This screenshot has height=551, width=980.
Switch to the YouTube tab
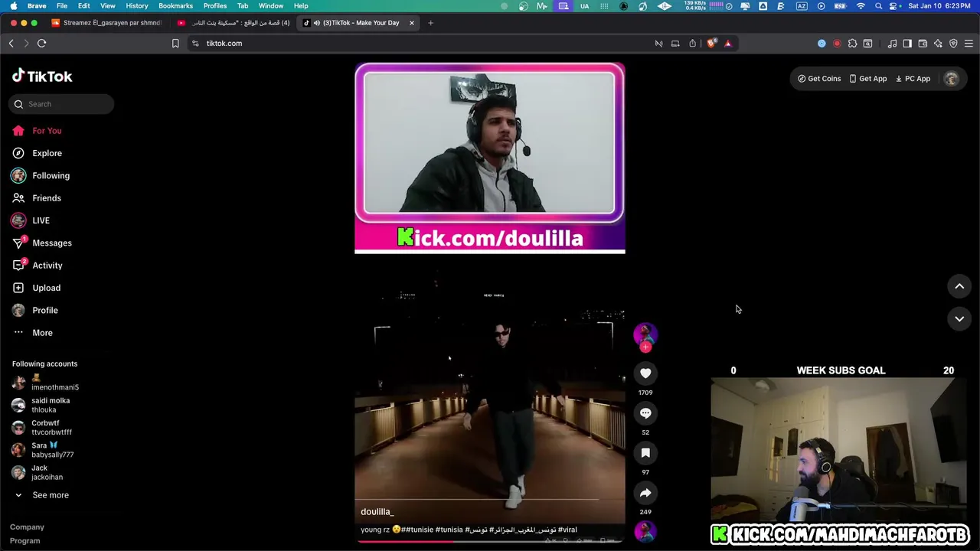pyautogui.click(x=234, y=23)
